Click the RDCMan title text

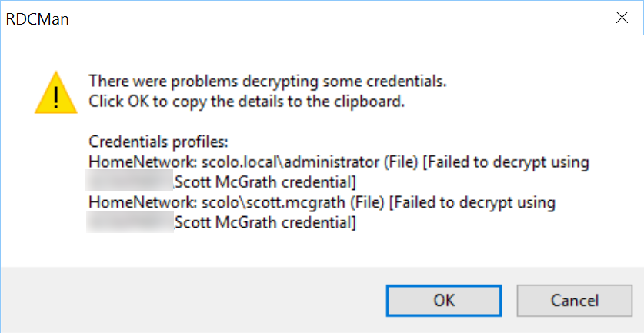click(38, 19)
